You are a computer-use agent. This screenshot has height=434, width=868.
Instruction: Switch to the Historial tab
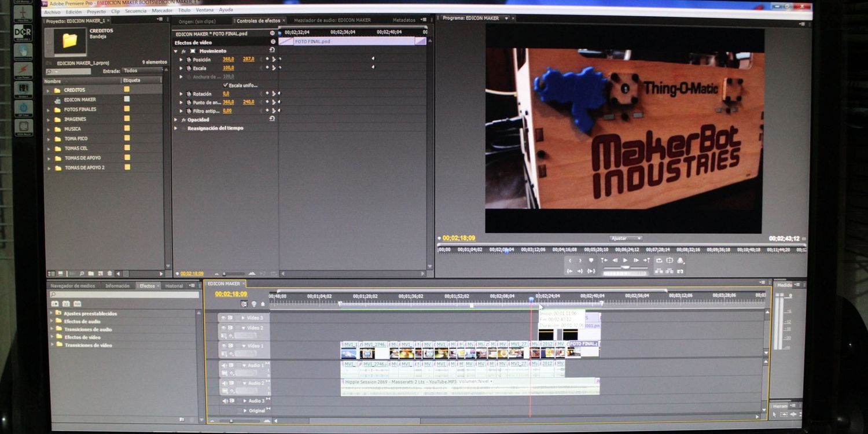(174, 286)
